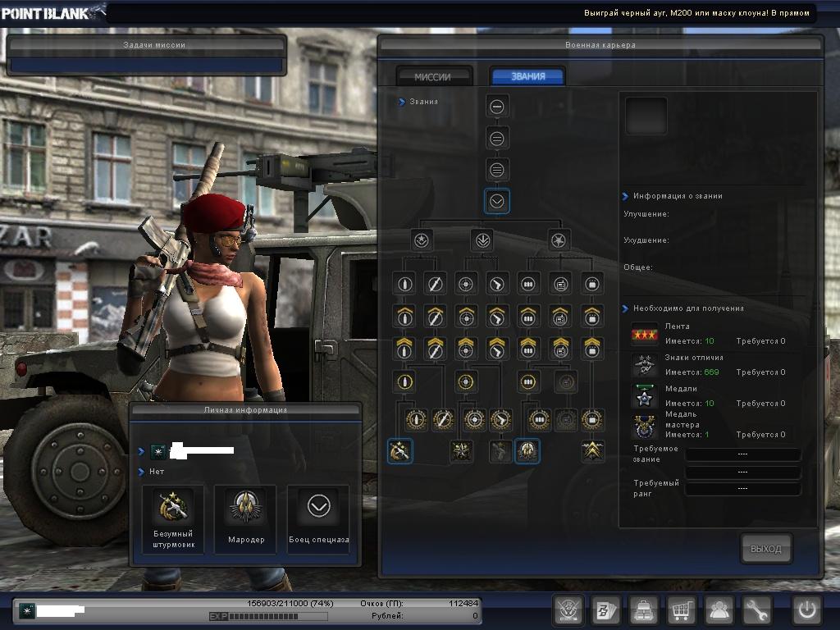
Task: Click the scrolling news ticker text
Action: [696, 13]
